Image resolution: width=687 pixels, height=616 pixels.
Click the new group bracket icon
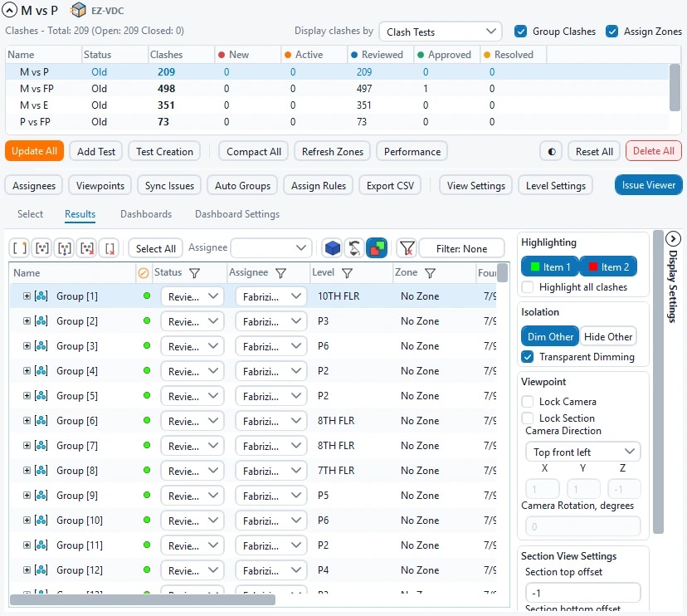(x=19, y=248)
